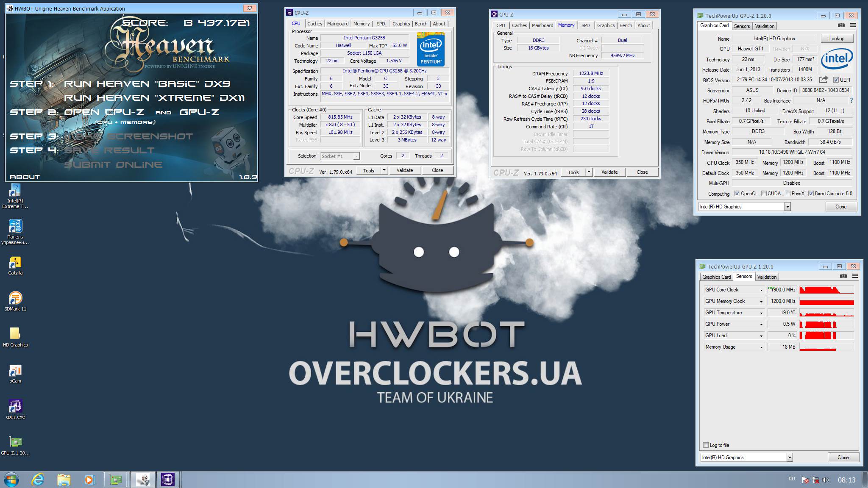Open the Intel control panel desktop icon

pyautogui.click(x=15, y=232)
